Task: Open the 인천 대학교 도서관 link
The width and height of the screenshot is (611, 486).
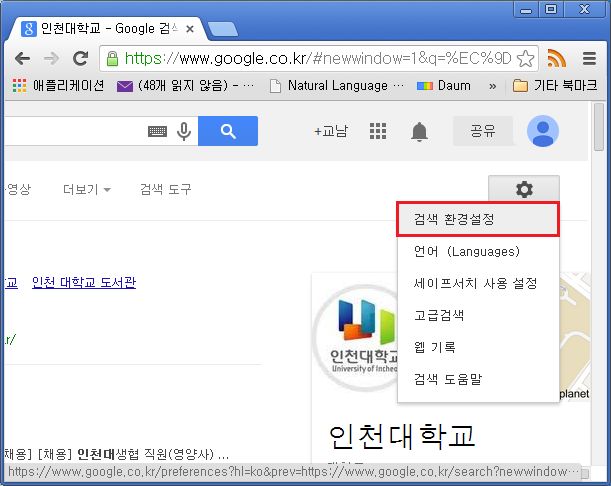Action: pyautogui.click(x=84, y=282)
